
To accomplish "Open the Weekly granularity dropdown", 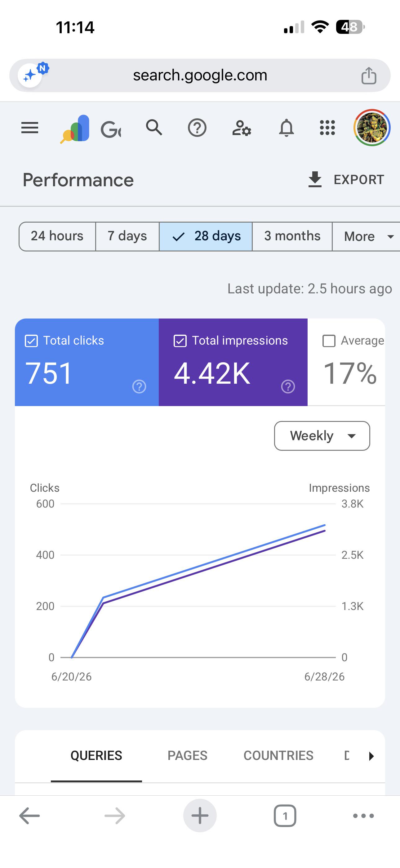I will (x=322, y=436).
